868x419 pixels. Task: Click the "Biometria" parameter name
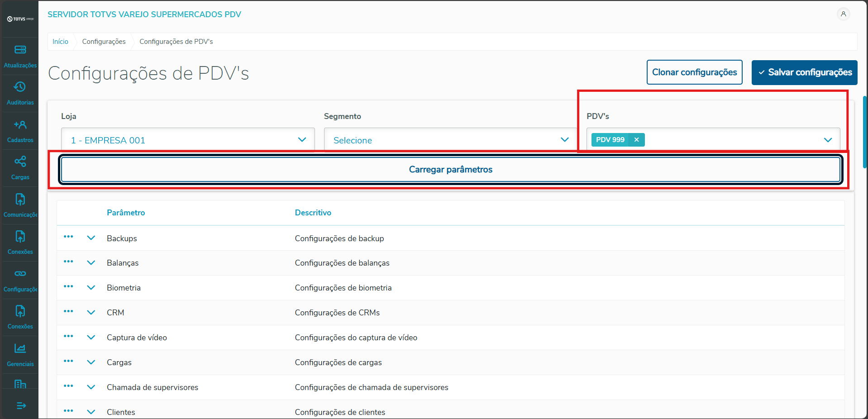pyautogui.click(x=124, y=288)
